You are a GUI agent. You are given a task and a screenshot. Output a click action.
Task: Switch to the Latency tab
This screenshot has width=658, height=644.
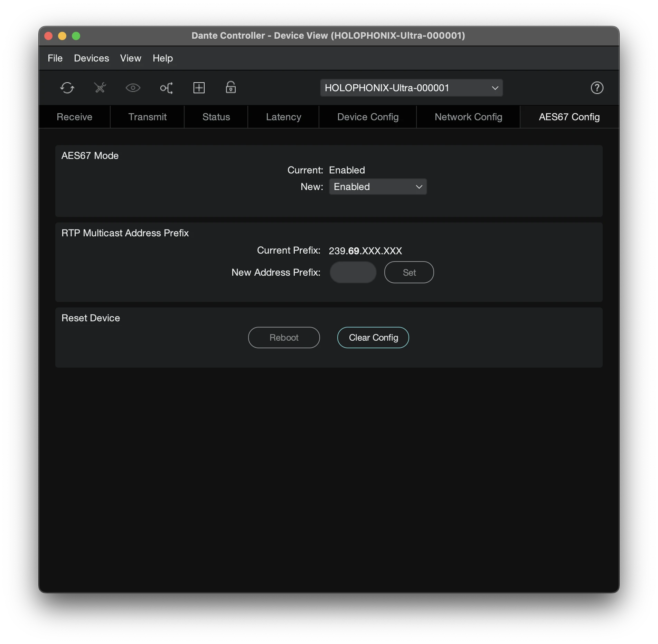click(284, 117)
